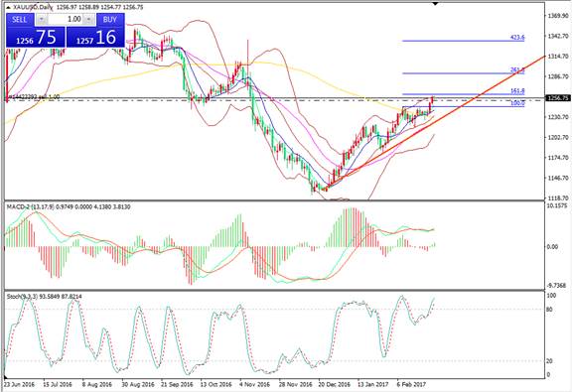Screen dimensions: 572x392
Task: Click the SELL button in one-click panel
Action: (x=20, y=19)
